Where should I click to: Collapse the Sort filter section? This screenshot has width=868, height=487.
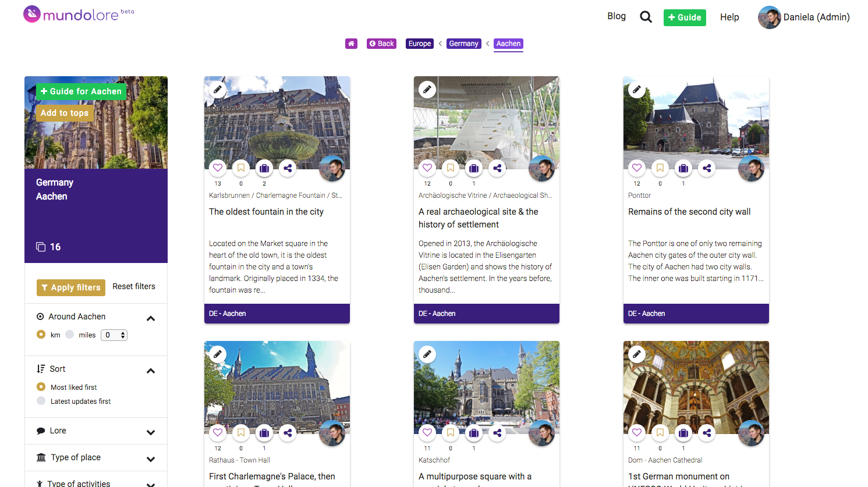tap(151, 371)
